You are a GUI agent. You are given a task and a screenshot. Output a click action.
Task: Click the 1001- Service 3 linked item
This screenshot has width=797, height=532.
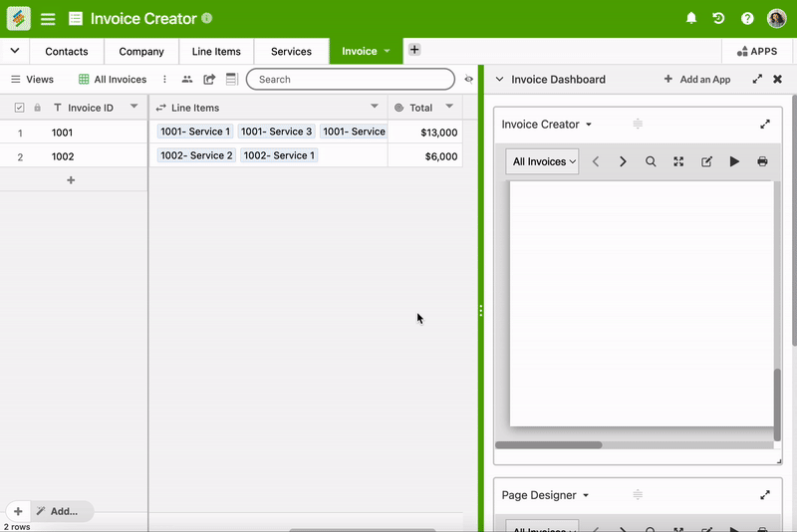(276, 132)
